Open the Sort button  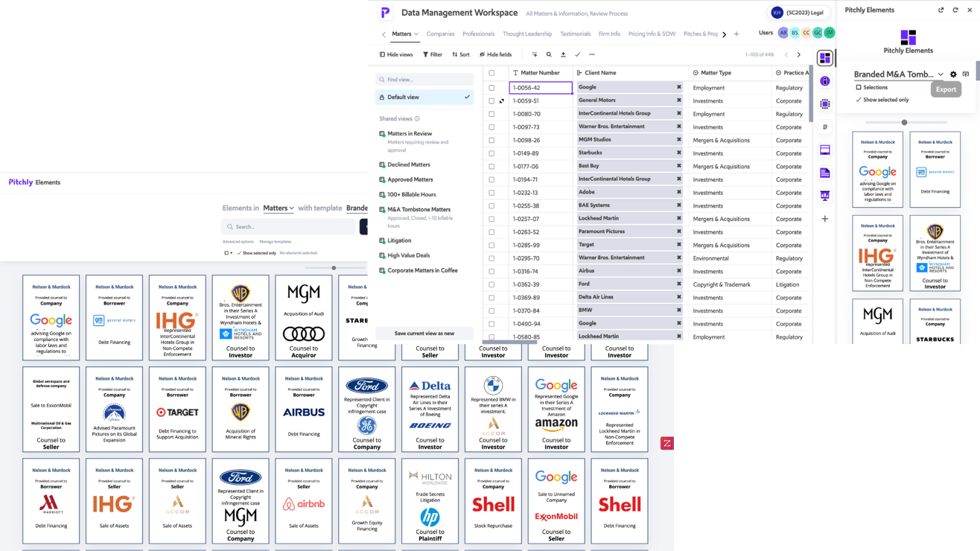[x=461, y=54]
